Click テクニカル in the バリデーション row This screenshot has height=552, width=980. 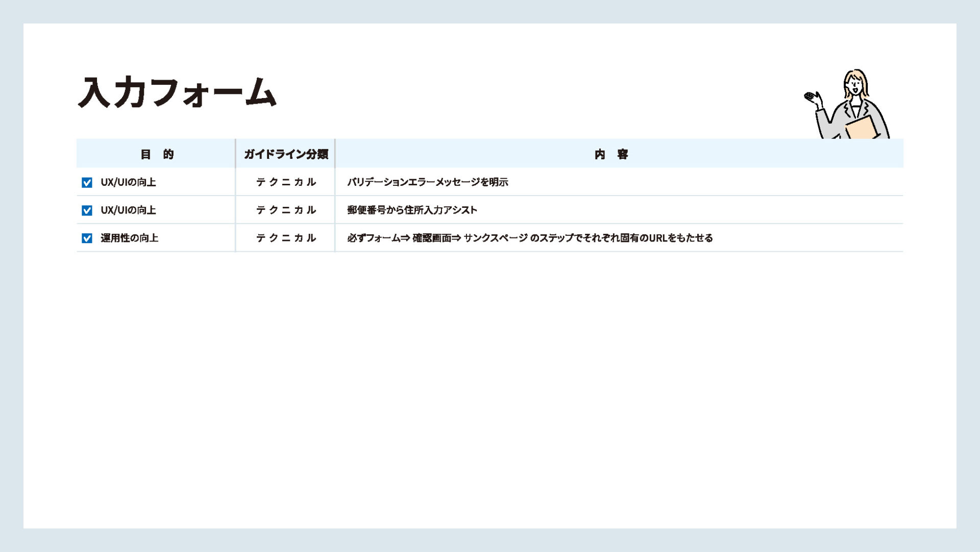[286, 182]
